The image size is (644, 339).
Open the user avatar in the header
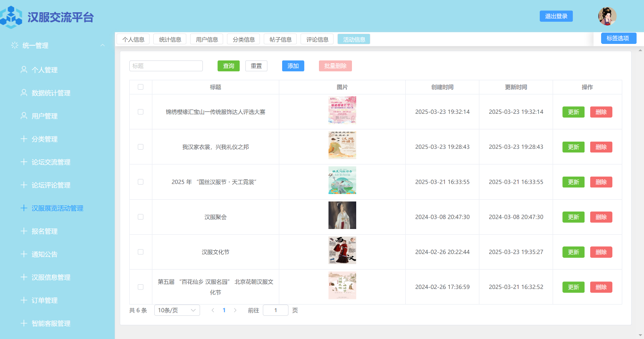tap(607, 16)
